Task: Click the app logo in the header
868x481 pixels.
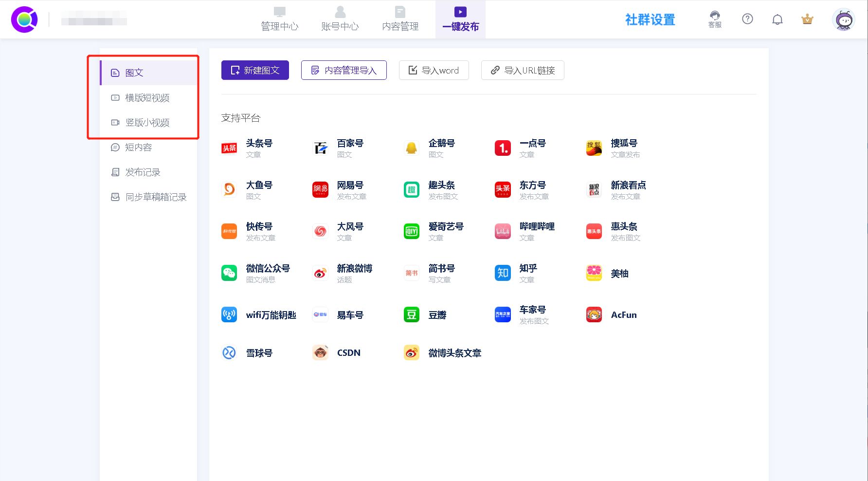Action: click(x=24, y=19)
